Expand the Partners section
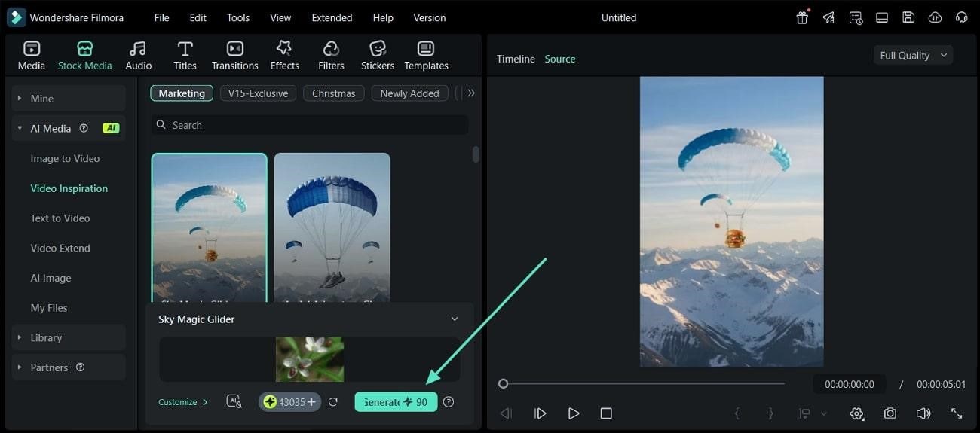This screenshot has height=433, width=980. pyautogui.click(x=20, y=367)
